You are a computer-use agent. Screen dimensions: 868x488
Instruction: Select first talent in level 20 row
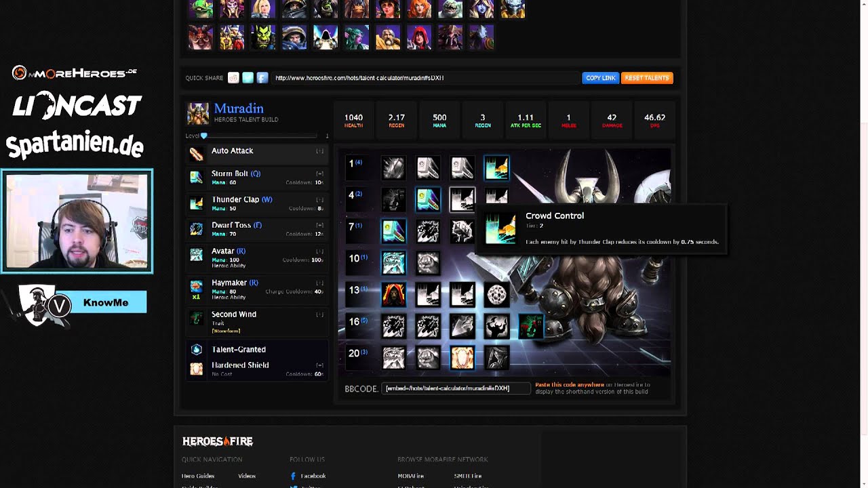click(x=393, y=357)
